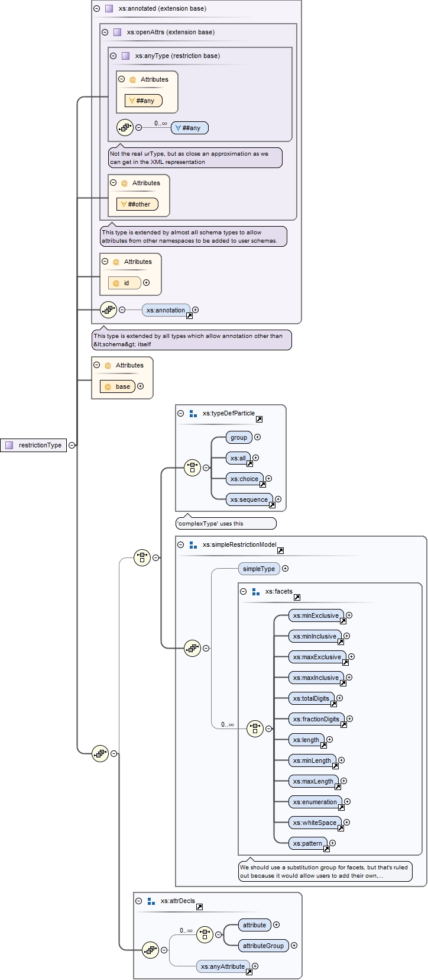428x980 pixels.
Task: Expand the xs:maxExclusive element
Action: 352,657
